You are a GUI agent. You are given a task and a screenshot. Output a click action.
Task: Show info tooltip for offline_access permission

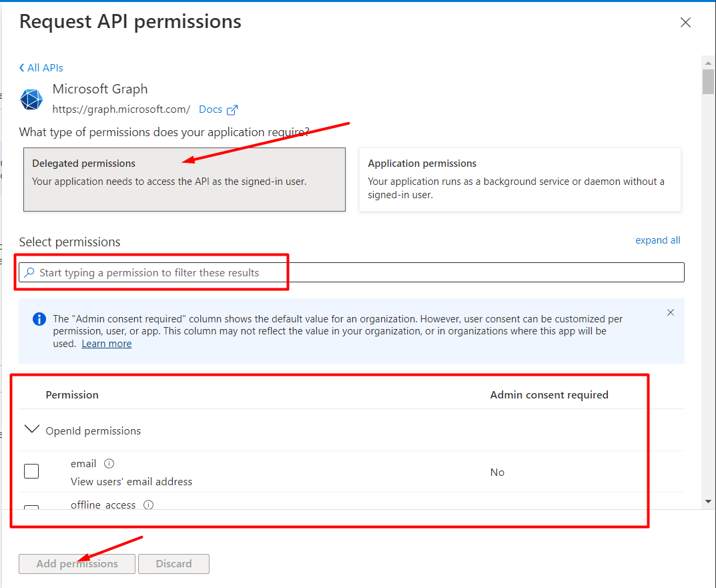[148, 505]
